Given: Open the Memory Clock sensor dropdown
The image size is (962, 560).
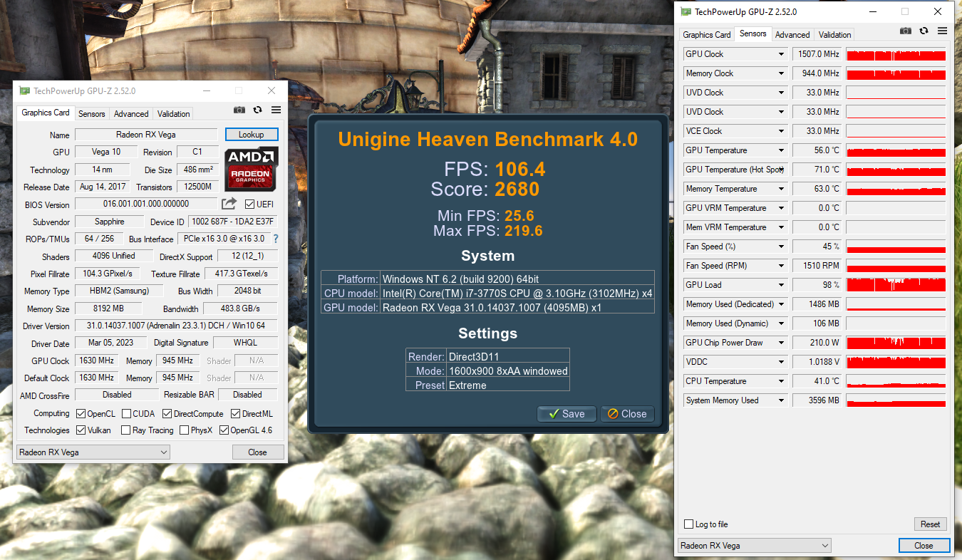Looking at the screenshot, I should tap(782, 73).
